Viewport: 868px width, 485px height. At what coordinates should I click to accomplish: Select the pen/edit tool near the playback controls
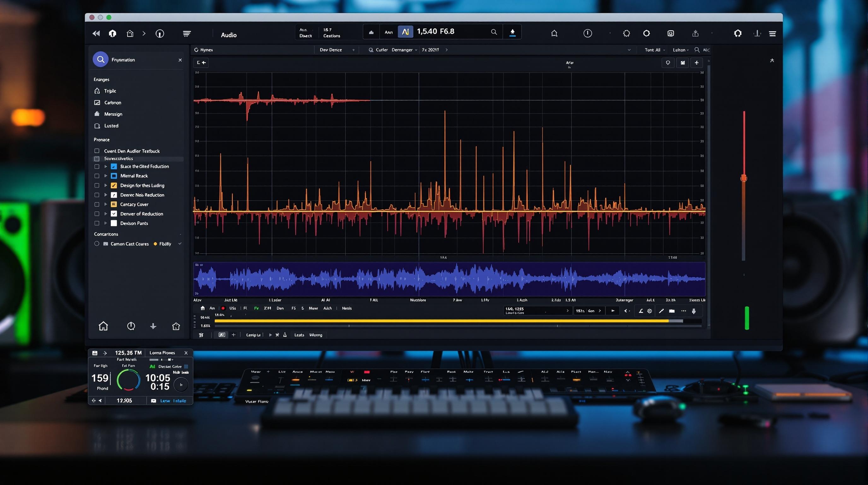point(661,311)
